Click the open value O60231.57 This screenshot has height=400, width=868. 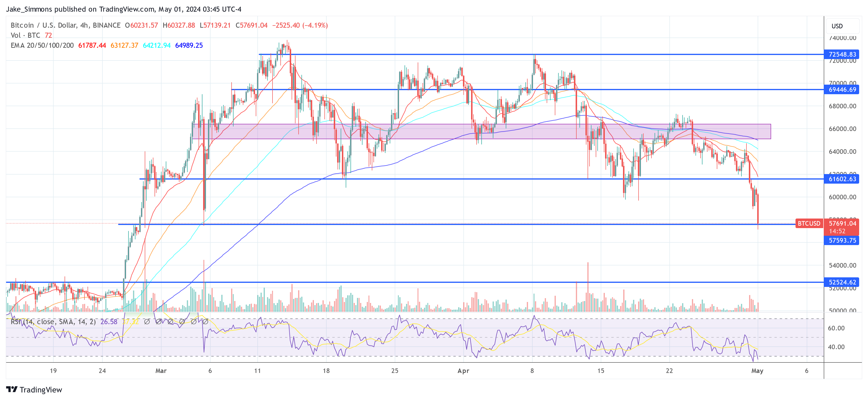tap(142, 25)
